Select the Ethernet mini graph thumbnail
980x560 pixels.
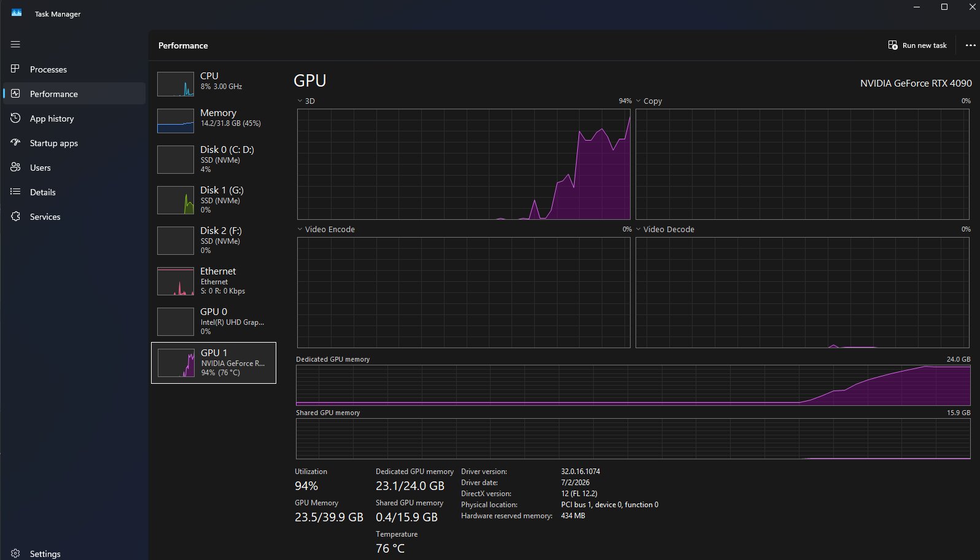pyautogui.click(x=176, y=281)
